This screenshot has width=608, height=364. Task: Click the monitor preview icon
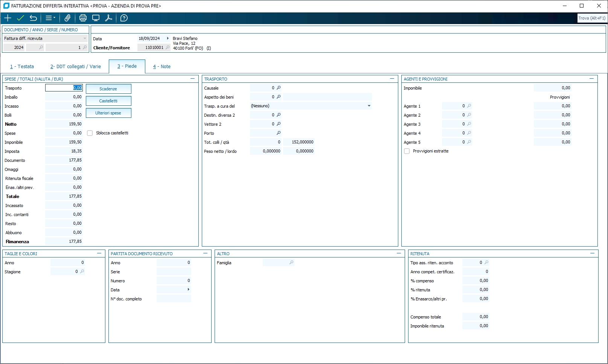[96, 18]
